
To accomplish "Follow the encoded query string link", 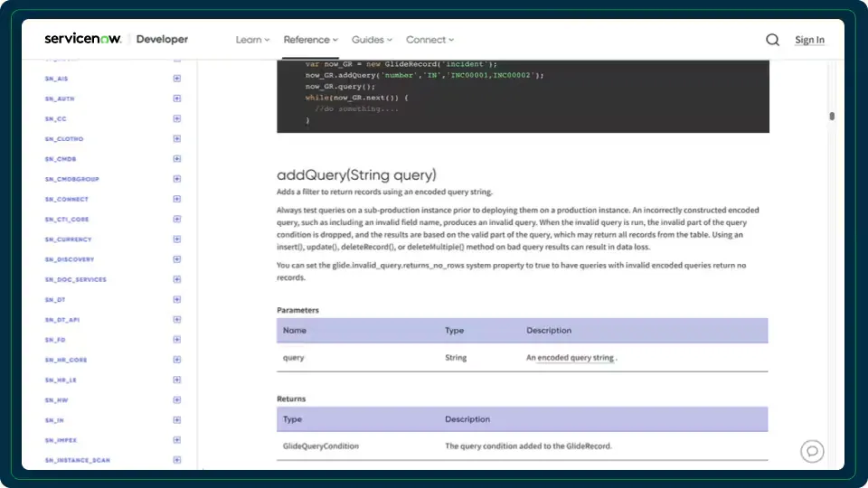I will pyautogui.click(x=575, y=358).
